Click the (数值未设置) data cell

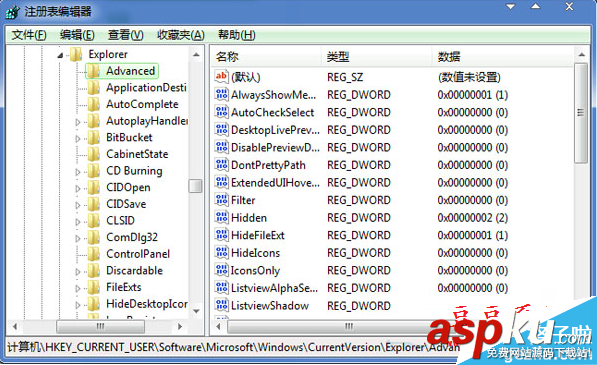469,77
